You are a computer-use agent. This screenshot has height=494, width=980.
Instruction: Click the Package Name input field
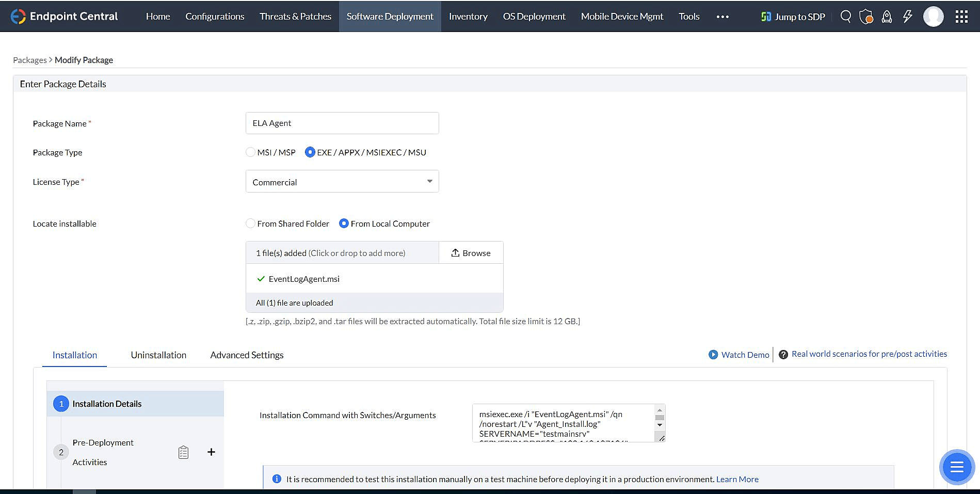tap(342, 123)
